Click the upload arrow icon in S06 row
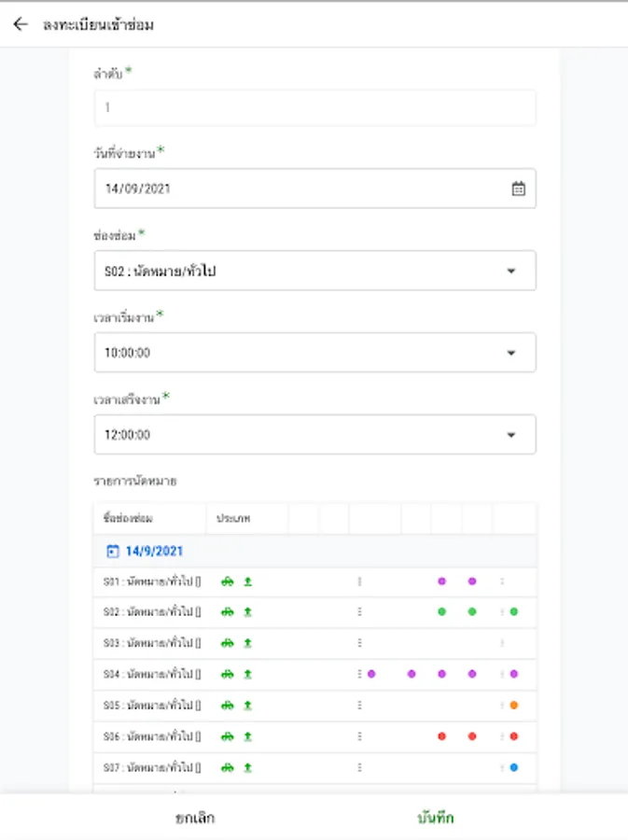 [248, 736]
